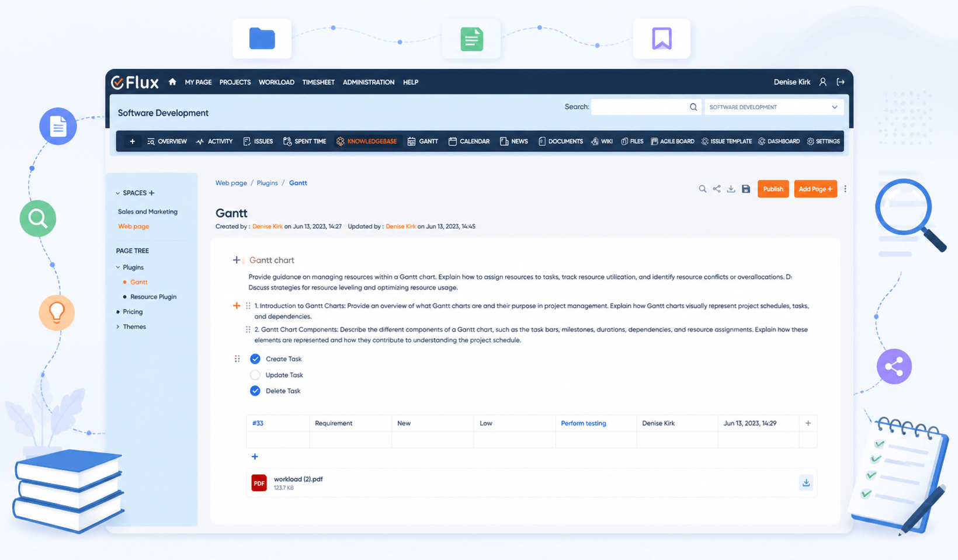Open the Web page breadcrumb link

[231, 183]
